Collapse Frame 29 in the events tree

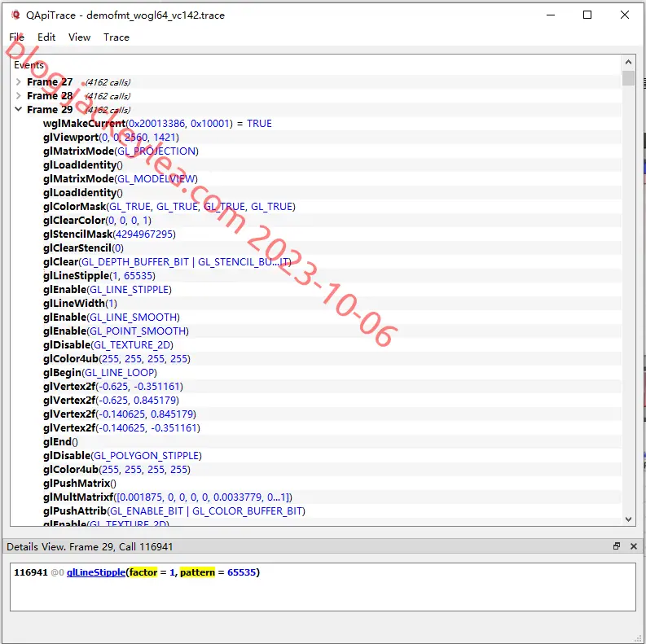(18, 109)
